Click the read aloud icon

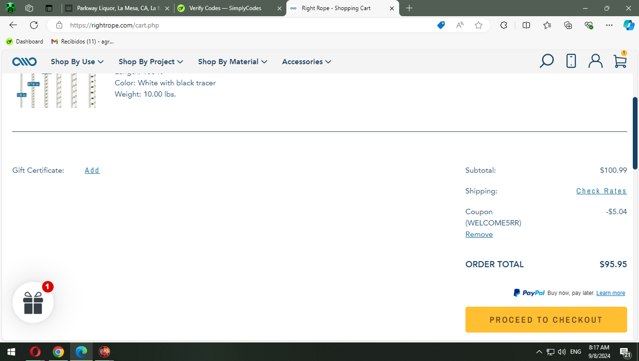pyautogui.click(x=460, y=25)
